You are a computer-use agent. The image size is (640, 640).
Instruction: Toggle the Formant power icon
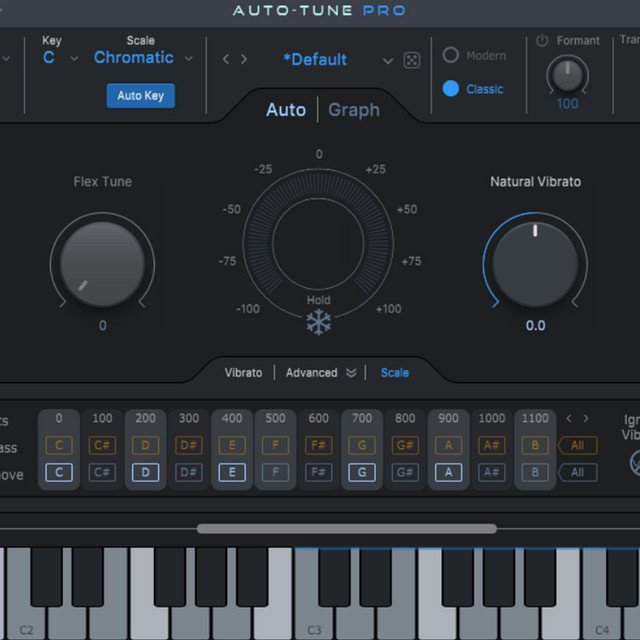point(543,41)
